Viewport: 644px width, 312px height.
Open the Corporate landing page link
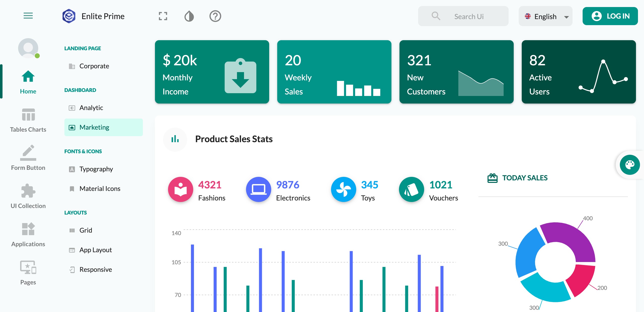tap(94, 66)
